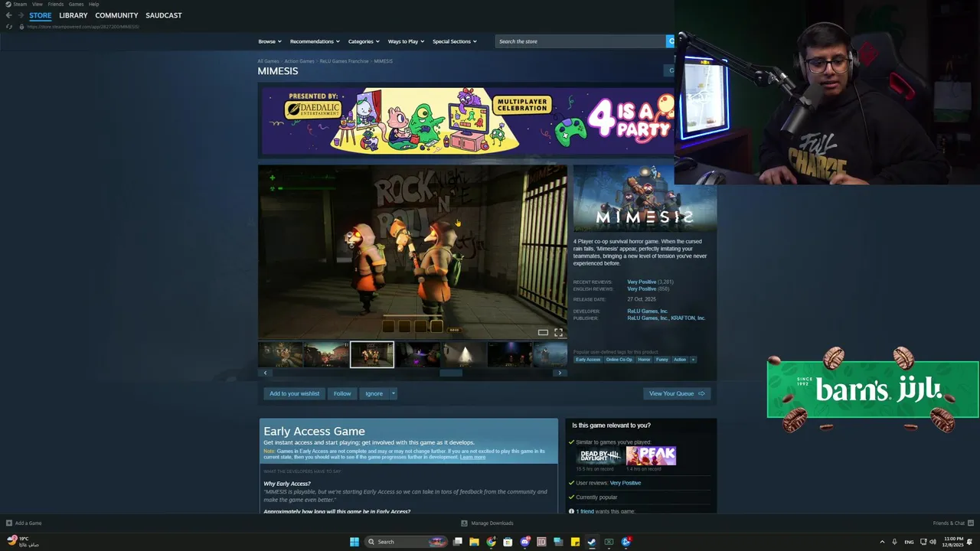Open the Ignore options dropdown arrow
The height and width of the screenshot is (551, 980).
pos(393,393)
